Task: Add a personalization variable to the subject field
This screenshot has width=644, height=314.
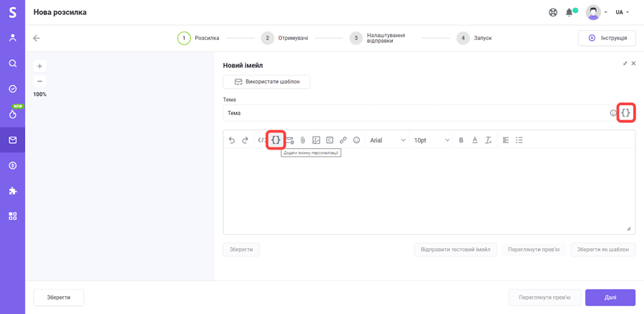Action: tap(626, 113)
